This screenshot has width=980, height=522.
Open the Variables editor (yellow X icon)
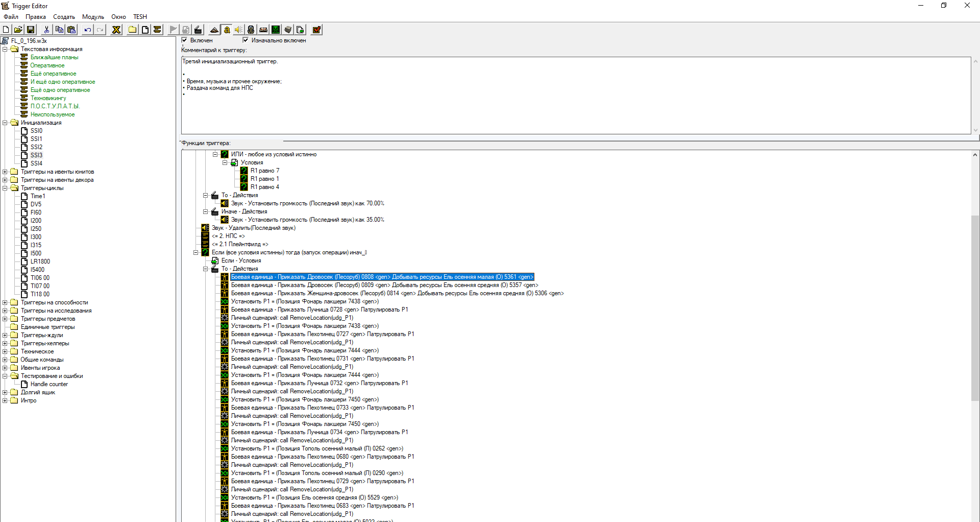tap(116, 30)
